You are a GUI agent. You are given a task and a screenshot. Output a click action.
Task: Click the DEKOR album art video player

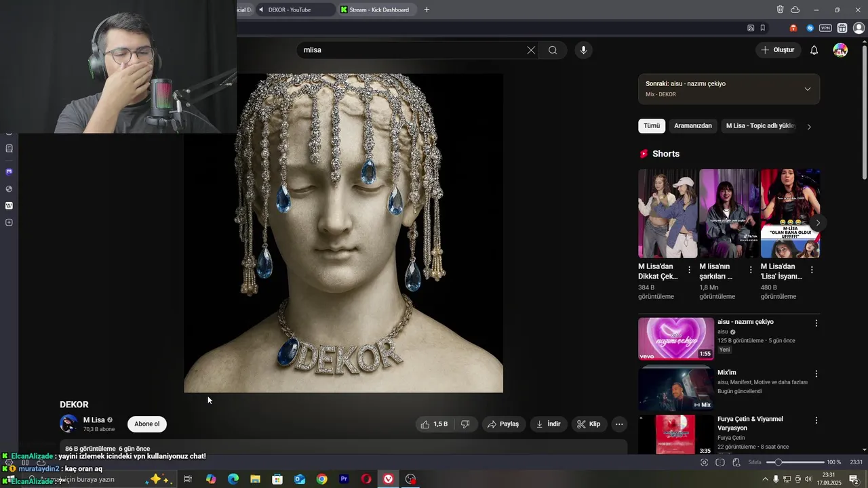pos(344,233)
